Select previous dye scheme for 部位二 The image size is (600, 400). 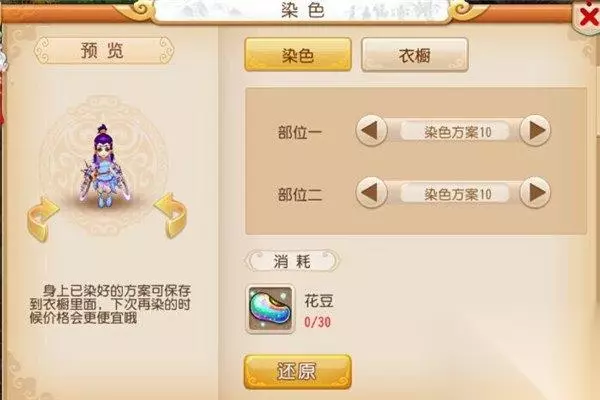(371, 193)
